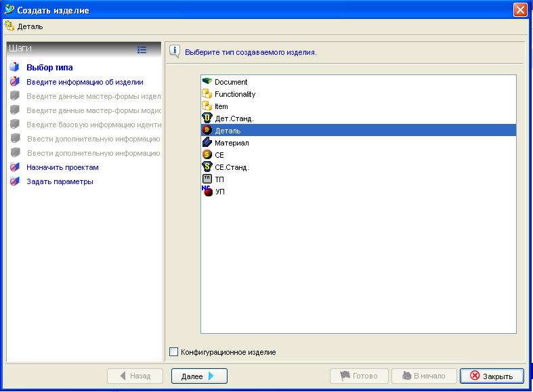Viewport: 533px width, 392px height.
Task: Open the Назначить проектам step
Action: pyautogui.click(x=62, y=167)
